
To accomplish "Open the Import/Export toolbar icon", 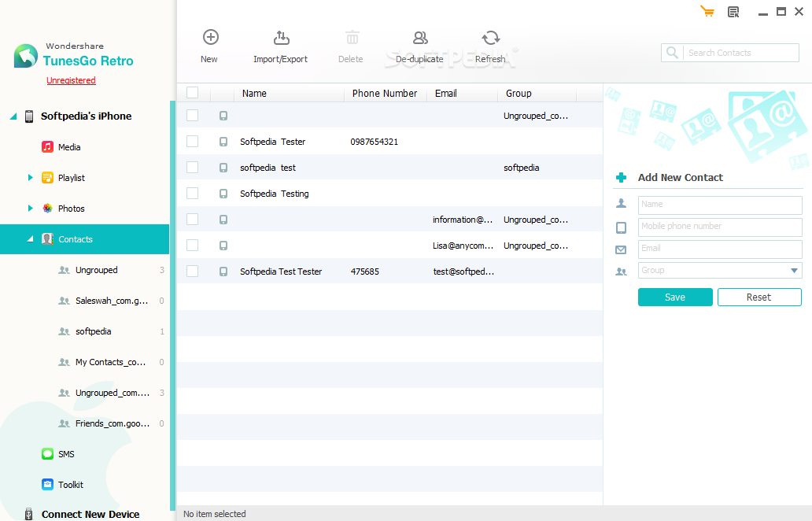I will (x=281, y=37).
